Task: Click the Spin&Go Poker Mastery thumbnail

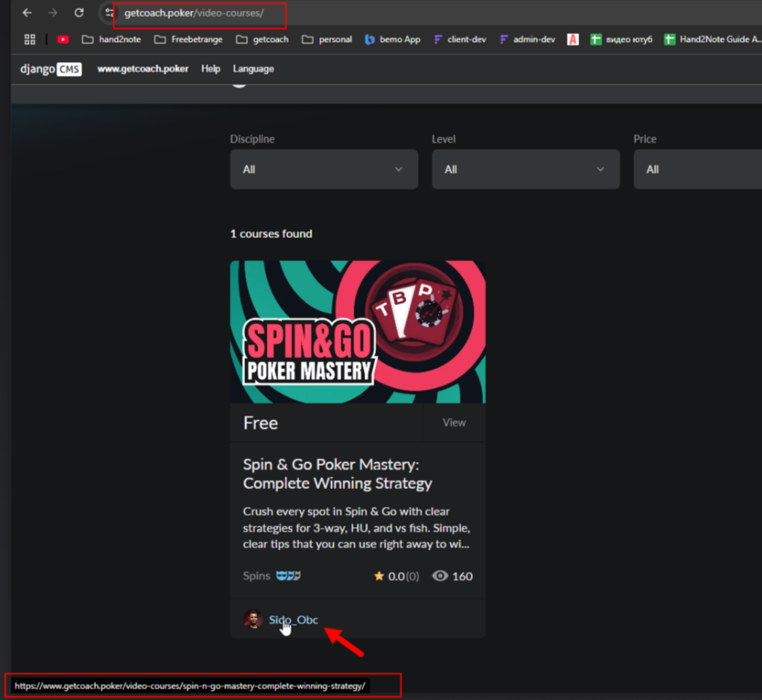Action: point(357,332)
